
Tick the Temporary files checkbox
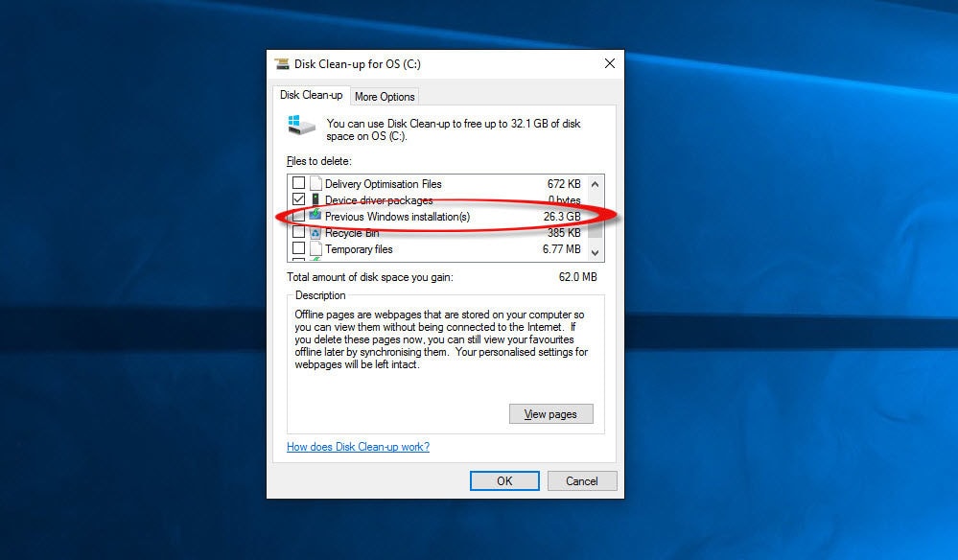coord(298,248)
